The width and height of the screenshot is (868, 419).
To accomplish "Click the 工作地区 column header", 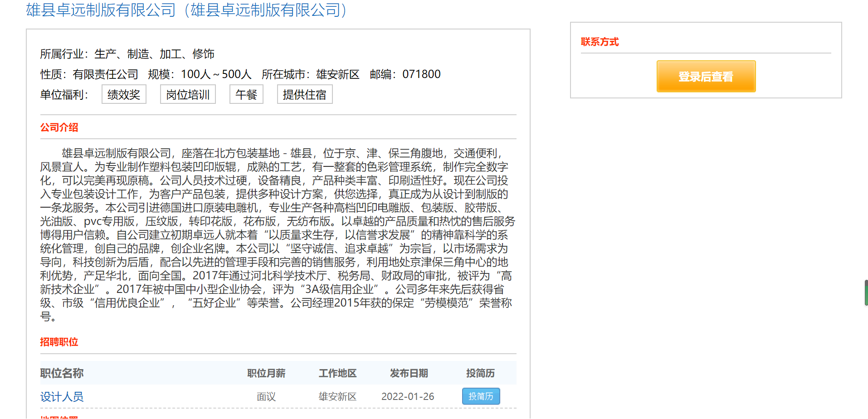I will (337, 373).
